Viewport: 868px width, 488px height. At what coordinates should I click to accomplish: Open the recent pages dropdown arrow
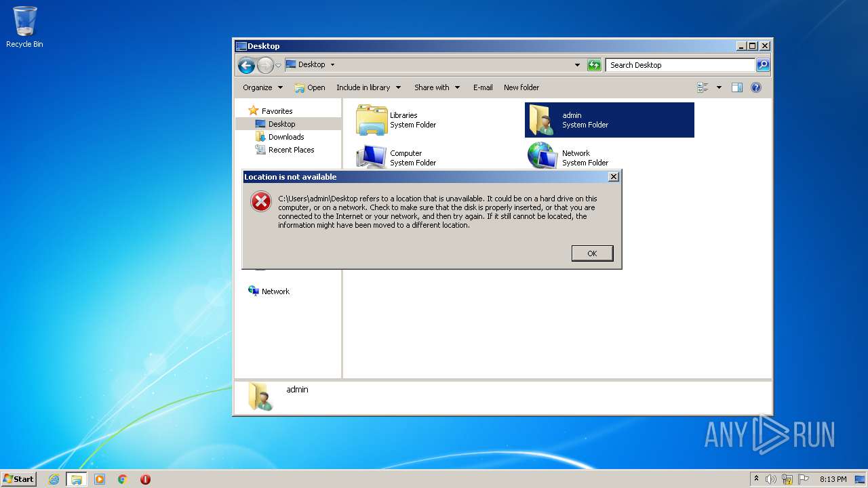click(x=278, y=66)
